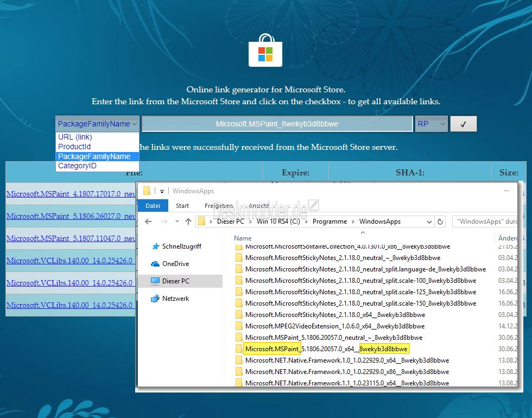Click the up one level arrow
Image resolution: width=532 pixels, height=418 pixels.
[x=188, y=221]
